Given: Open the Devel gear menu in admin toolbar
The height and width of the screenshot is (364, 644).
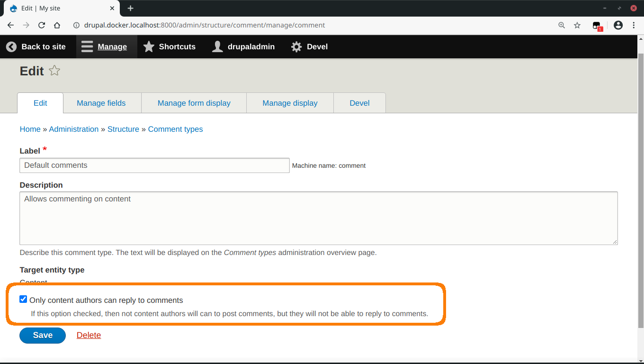Looking at the screenshot, I should pos(296,46).
